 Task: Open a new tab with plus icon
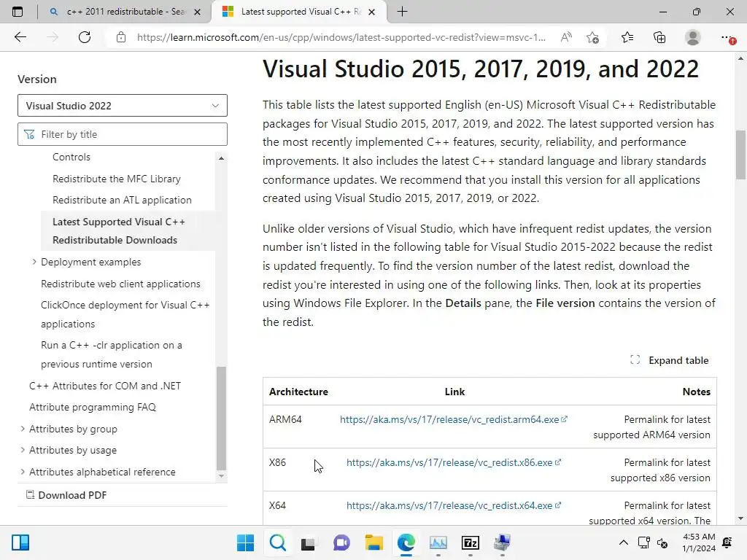pyautogui.click(x=402, y=12)
